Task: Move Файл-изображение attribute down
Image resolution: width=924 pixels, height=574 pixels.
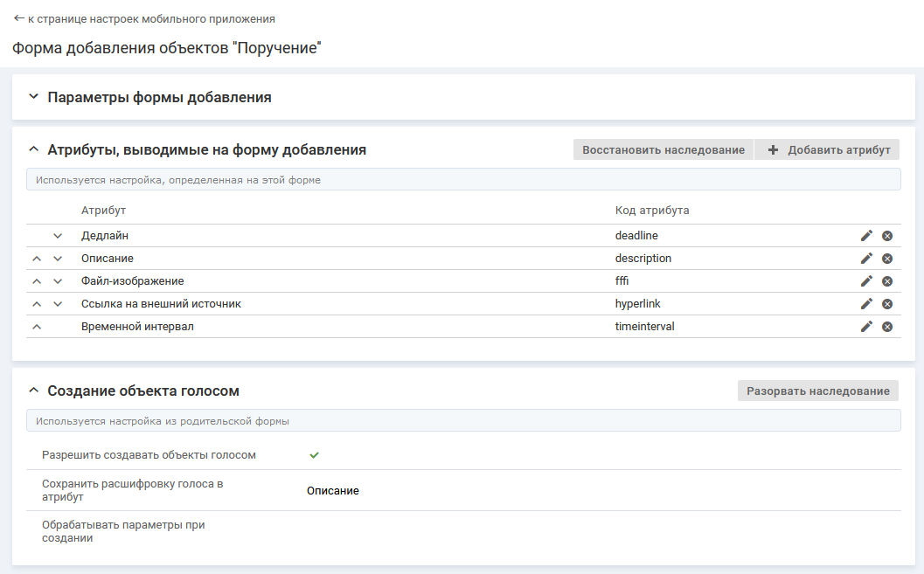Action: pos(58,281)
